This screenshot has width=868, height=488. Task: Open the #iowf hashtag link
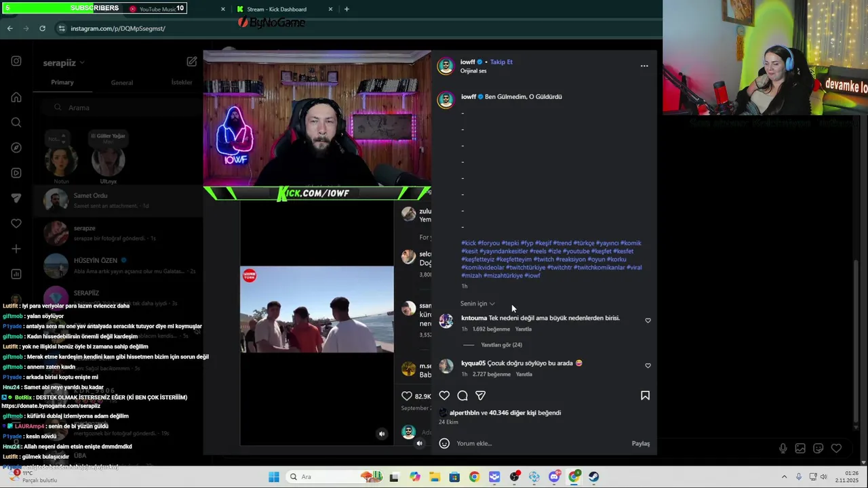point(532,275)
